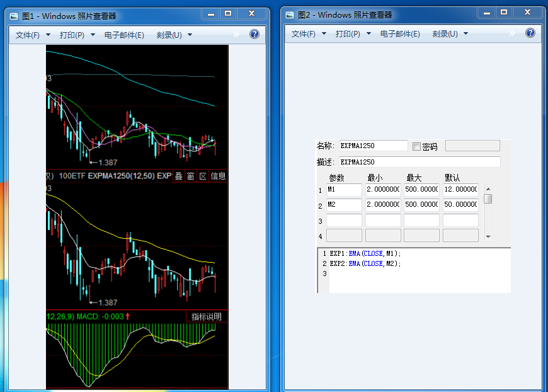Viewport: 548px width, 392px height.
Task: Expand 文件 dropdown arrow in 图2 window
Action: coord(324,34)
